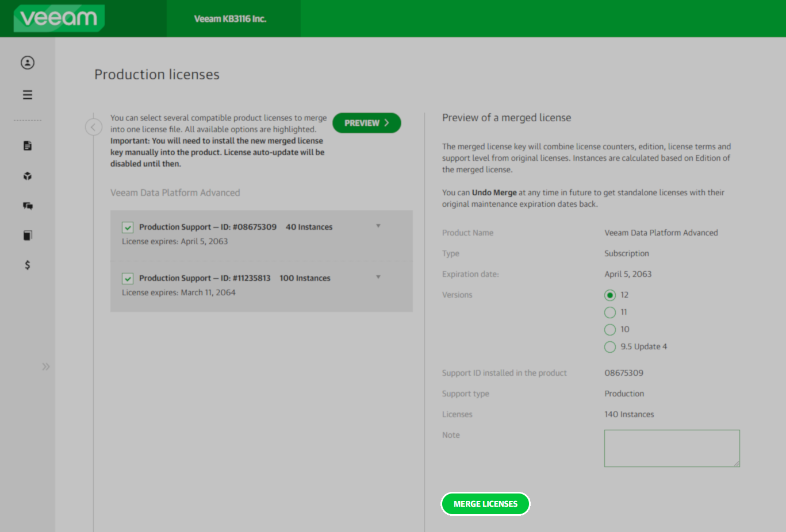Uncheck license ID #08675309
The height and width of the screenshot is (532, 786).
pyautogui.click(x=128, y=227)
